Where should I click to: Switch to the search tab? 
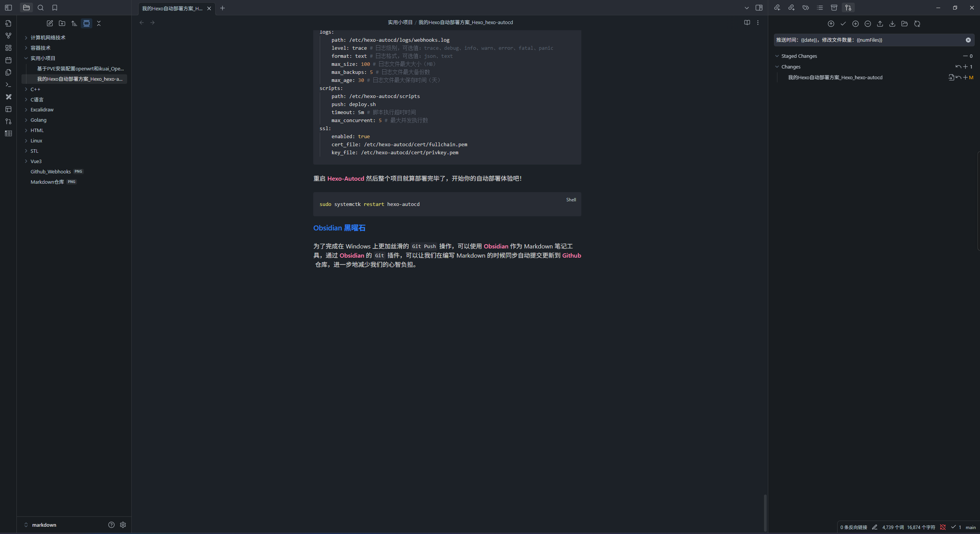click(x=41, y=8)
